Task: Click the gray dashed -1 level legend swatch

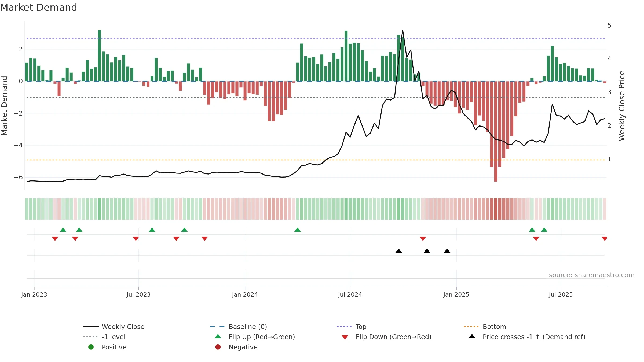Action: click(x=90, y=337)
